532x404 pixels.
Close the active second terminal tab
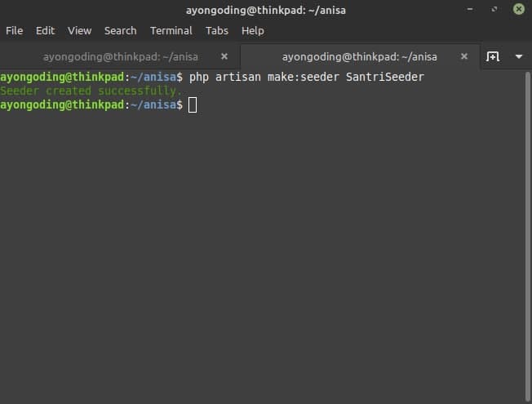click(464, 56)
